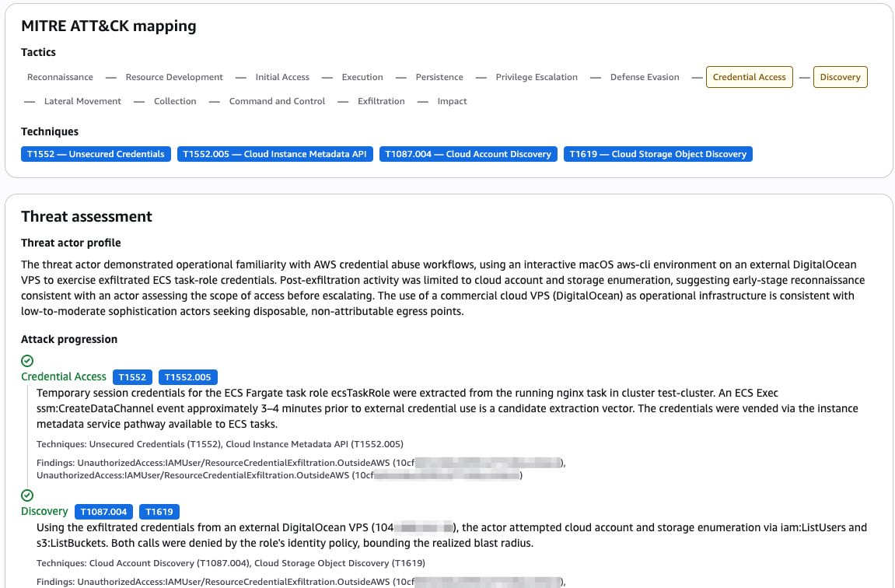Click the green check icon above Credential Access

click(x=27, y=361)
